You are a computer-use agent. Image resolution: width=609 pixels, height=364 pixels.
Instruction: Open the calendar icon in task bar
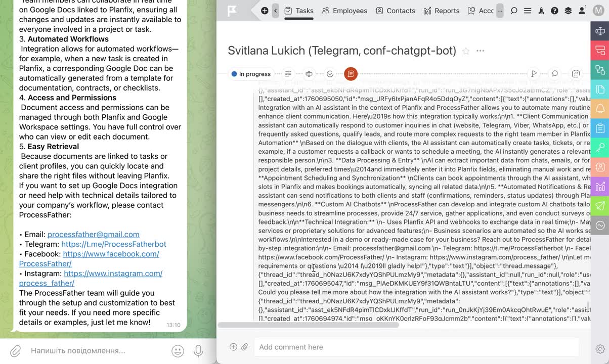click(576, 74)
